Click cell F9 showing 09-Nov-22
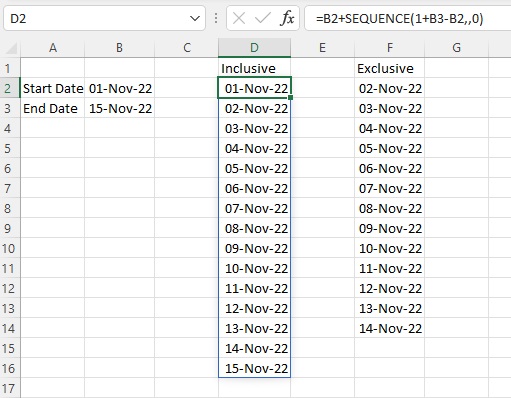The image size is (511, 398). click(390, 228)
